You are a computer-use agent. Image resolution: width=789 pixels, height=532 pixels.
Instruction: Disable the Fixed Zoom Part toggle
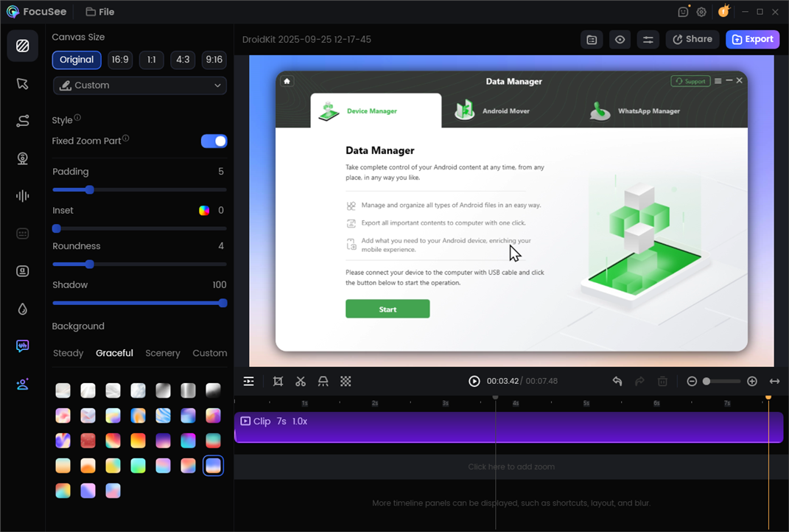tap(214, 141)
